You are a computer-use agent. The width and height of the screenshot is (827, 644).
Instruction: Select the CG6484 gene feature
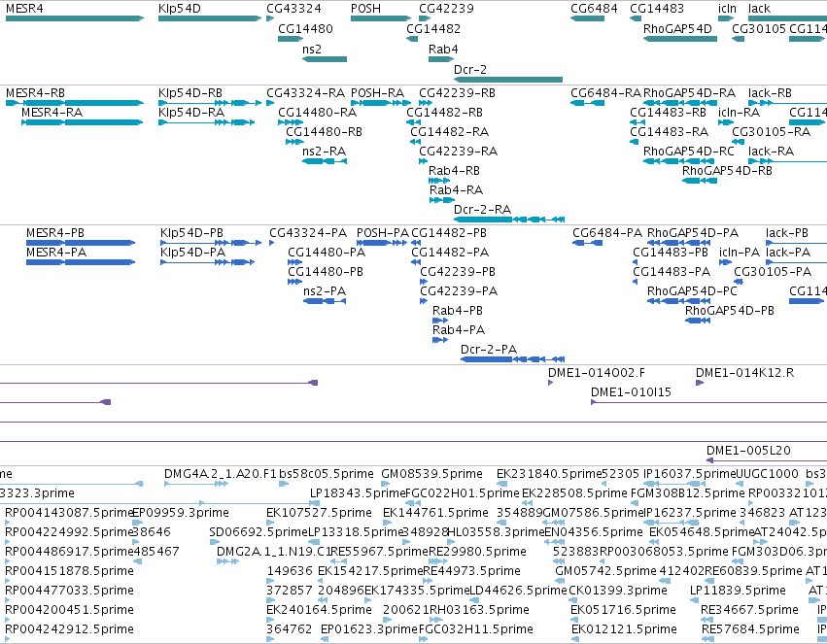[x=587, y=18]
